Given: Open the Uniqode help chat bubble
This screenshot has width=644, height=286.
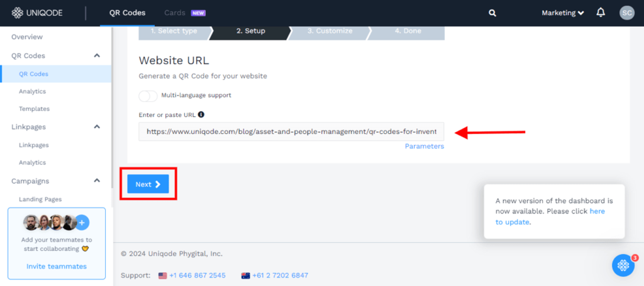Looking at the screenshot, I should pos(623,265).
